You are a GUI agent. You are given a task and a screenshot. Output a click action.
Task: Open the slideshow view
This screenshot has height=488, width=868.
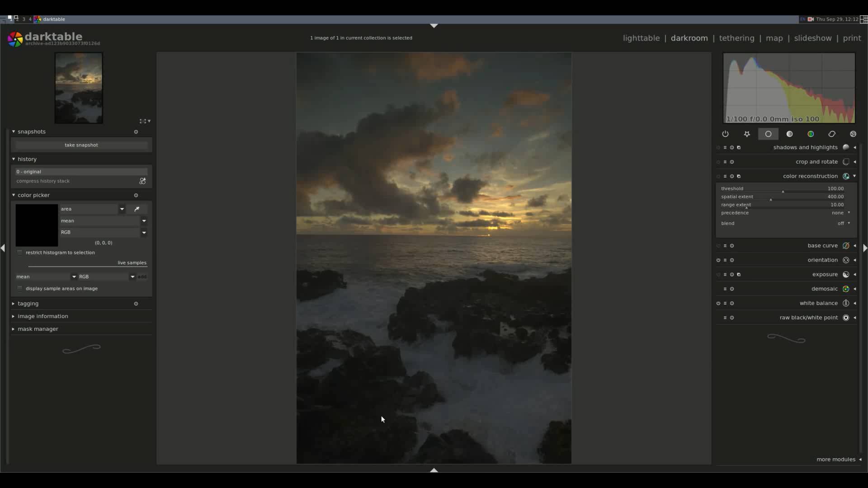pyautogui.click(x=812, y=38)
